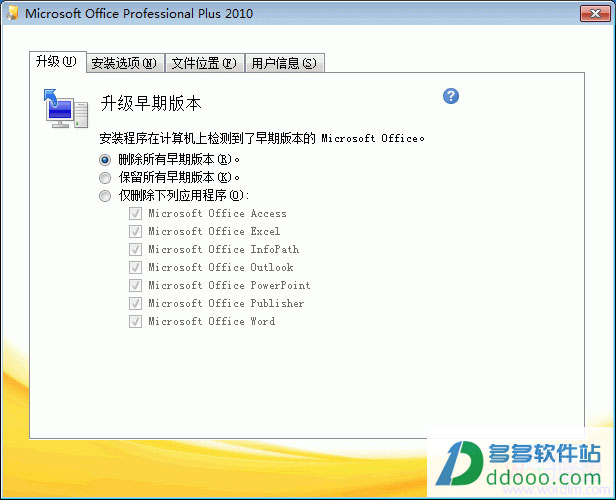Select 删除所有早期版本 radio option
The width and height of the screenshot is (616, 500).
[x=105, y=159]
